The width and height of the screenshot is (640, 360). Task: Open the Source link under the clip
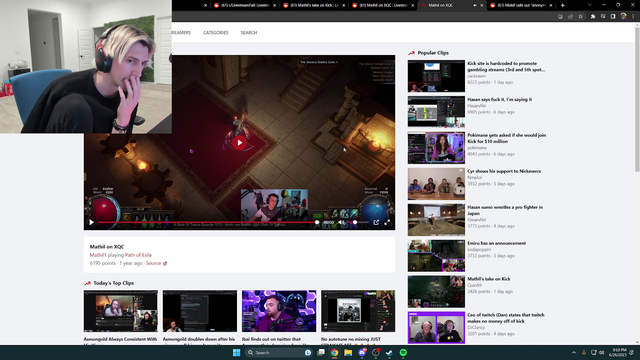click(x=153, y=263)
